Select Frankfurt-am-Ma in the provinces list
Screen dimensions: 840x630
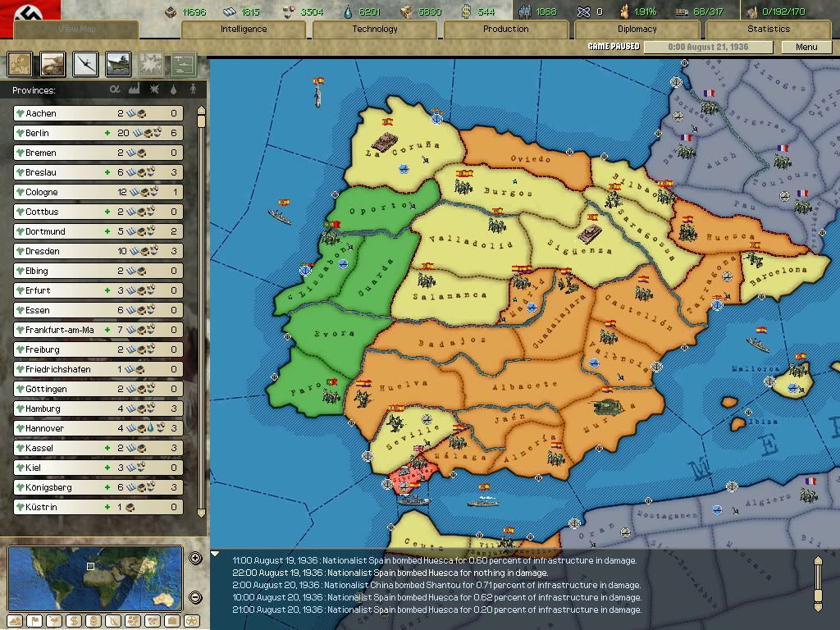coord(98,330)
